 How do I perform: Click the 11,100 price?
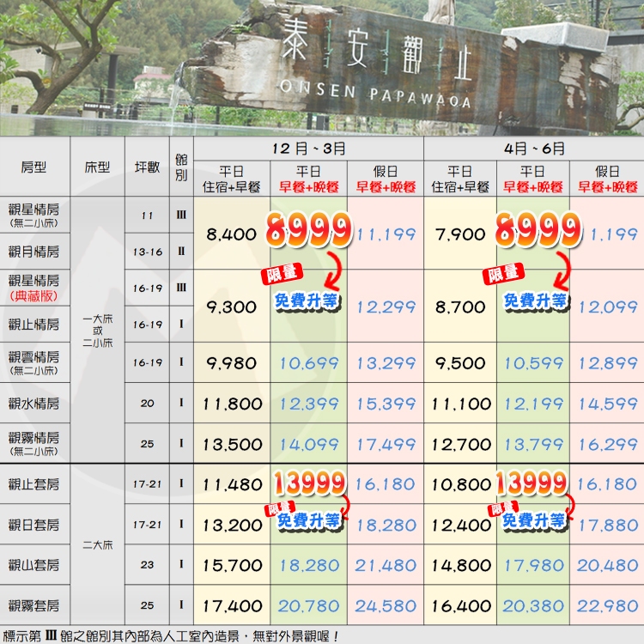tap(461, 404)
